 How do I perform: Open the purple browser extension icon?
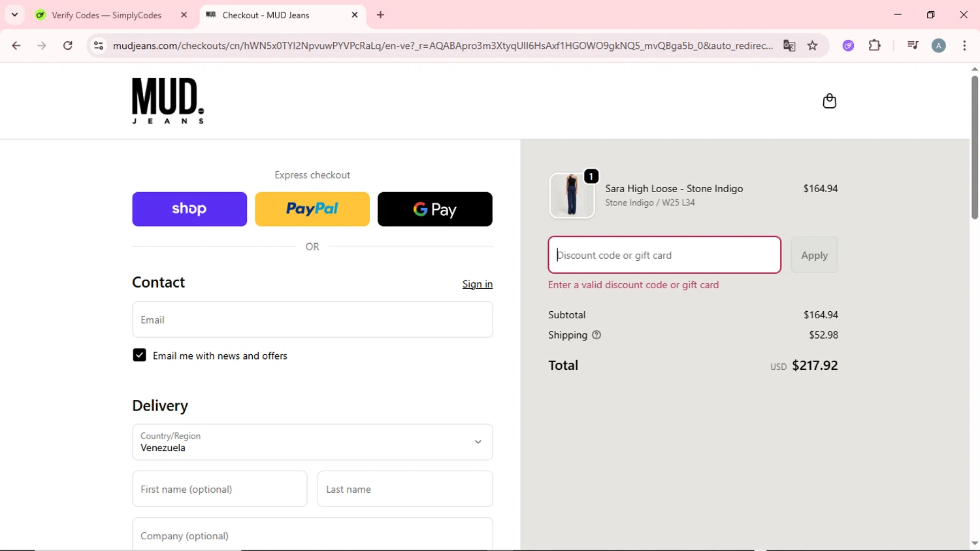[x=848, y=46]
